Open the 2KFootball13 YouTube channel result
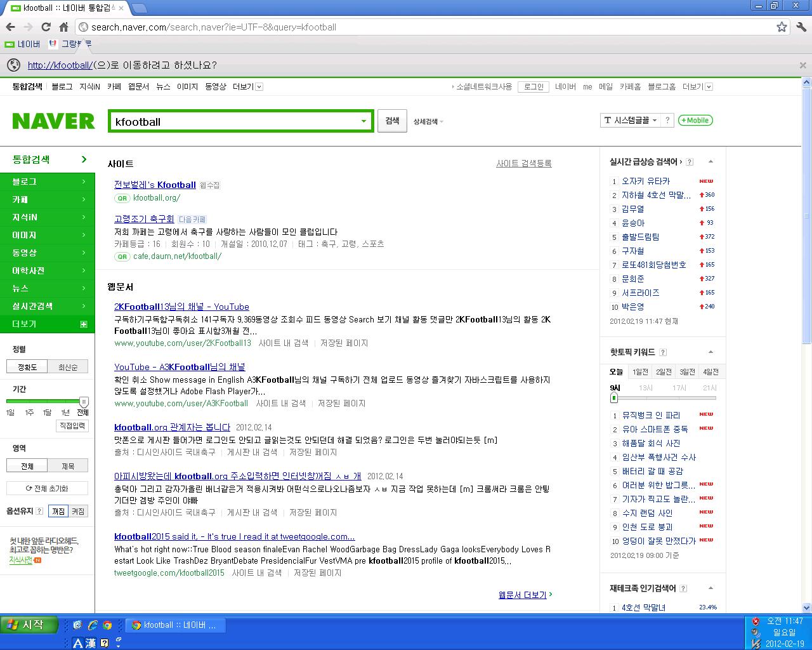This screenshot has height=650, width=812. (181, 307)
